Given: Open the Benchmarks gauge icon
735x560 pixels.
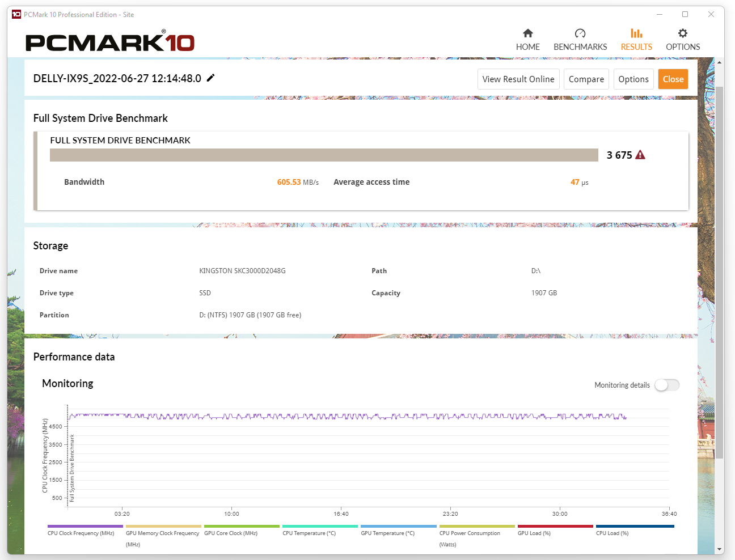Looking at the screenshot, I should coord(580,33).
